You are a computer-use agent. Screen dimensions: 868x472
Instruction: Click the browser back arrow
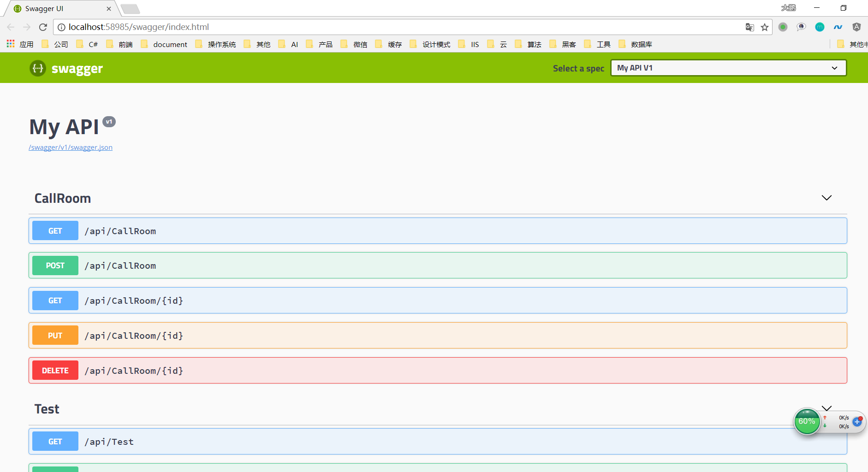[x=11, y=27]
